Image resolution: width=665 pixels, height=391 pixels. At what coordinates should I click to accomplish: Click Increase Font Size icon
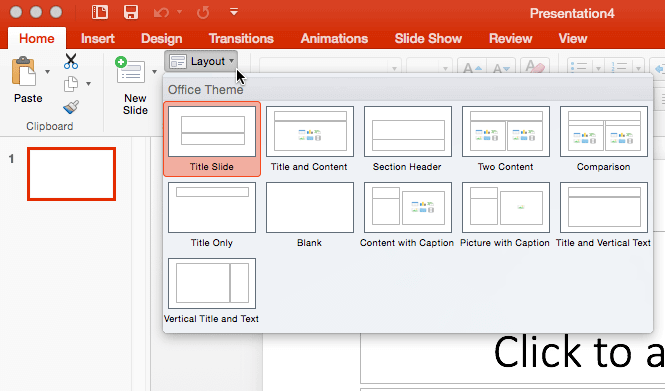472,67
